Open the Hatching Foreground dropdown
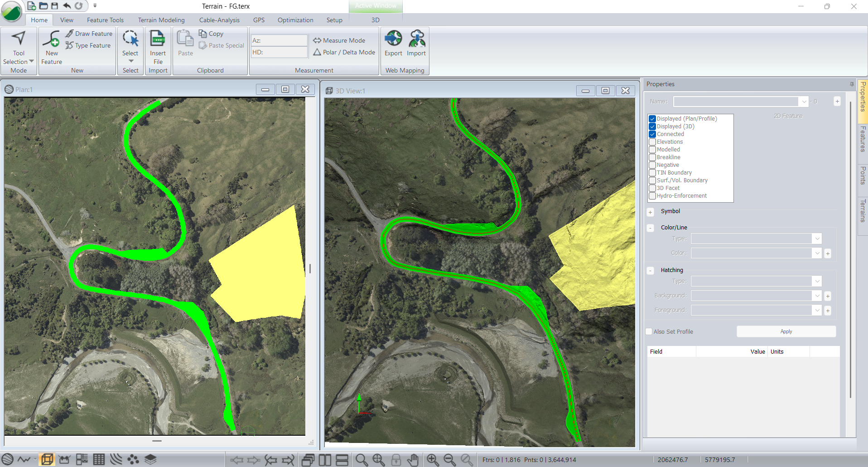 coord(817,310)
